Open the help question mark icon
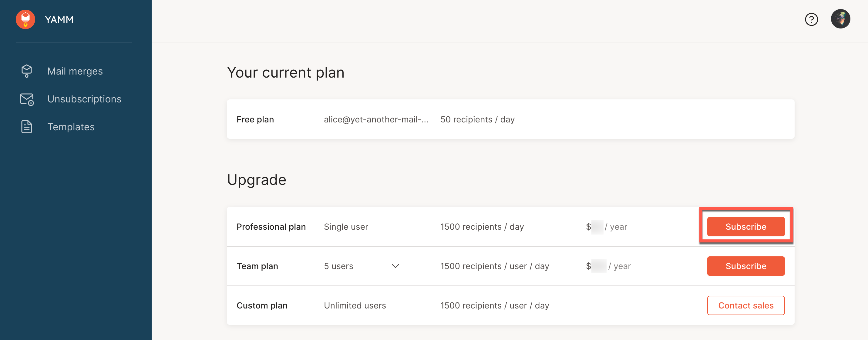 (x=811, y=19)
